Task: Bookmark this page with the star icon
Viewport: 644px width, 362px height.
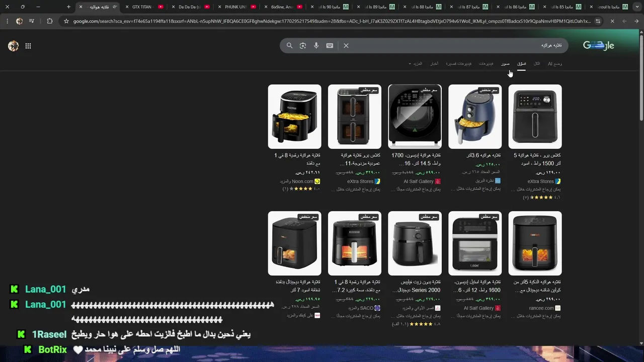Action: pyautogui.click(x=66, y=21)
